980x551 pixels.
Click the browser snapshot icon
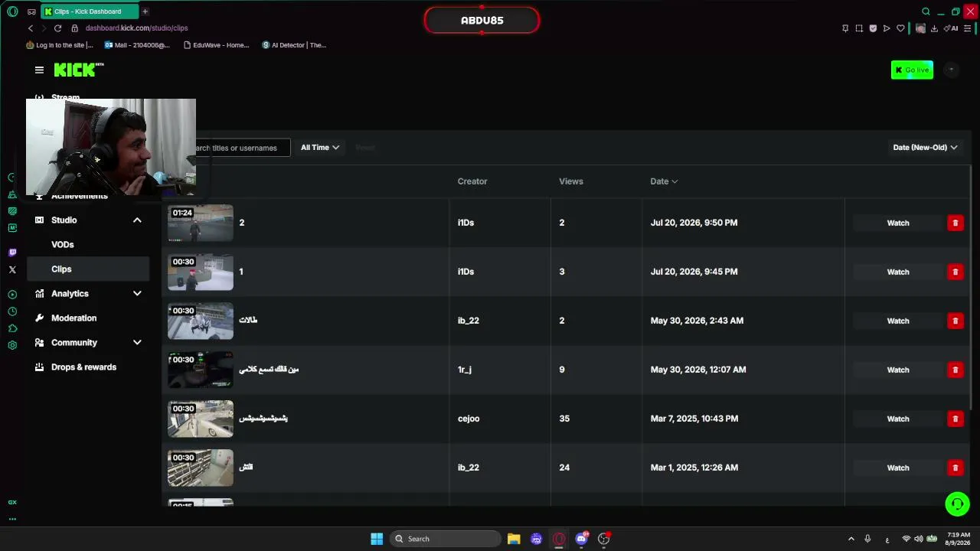(x=859, y=28)
